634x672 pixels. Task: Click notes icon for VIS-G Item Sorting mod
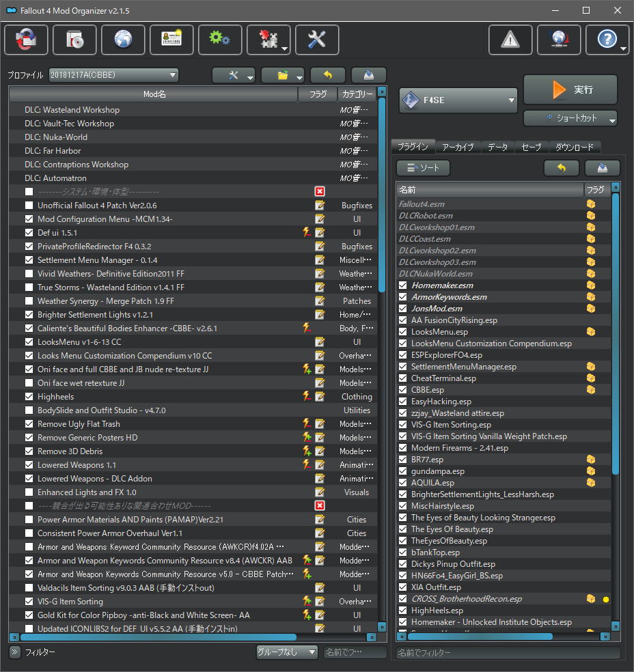[320, 601]
